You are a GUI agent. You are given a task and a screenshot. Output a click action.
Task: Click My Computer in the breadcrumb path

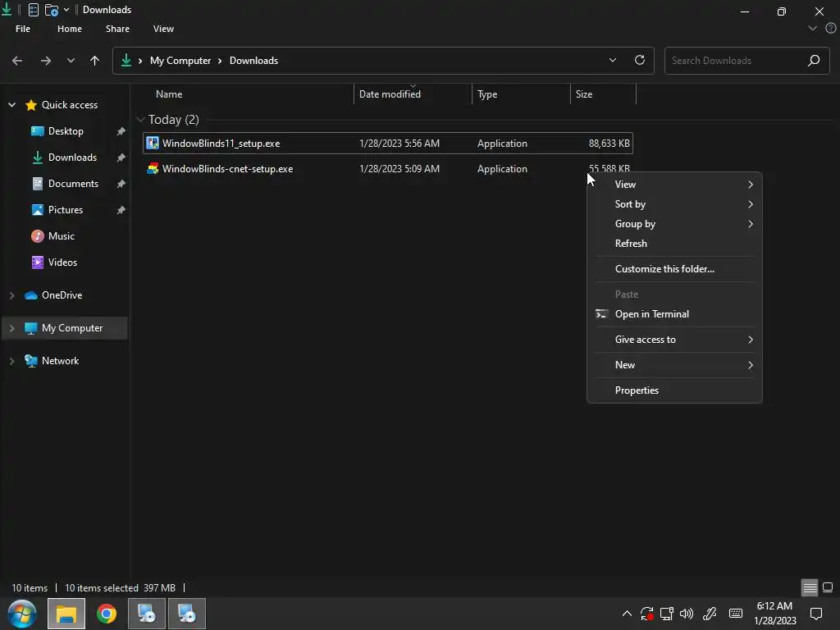click(x=180, y=61)
